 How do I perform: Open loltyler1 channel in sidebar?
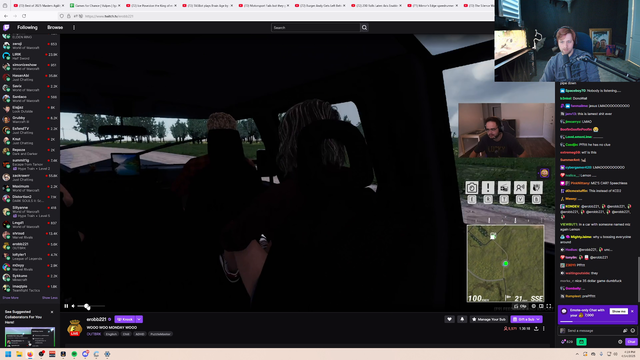[x=30, y=256]
